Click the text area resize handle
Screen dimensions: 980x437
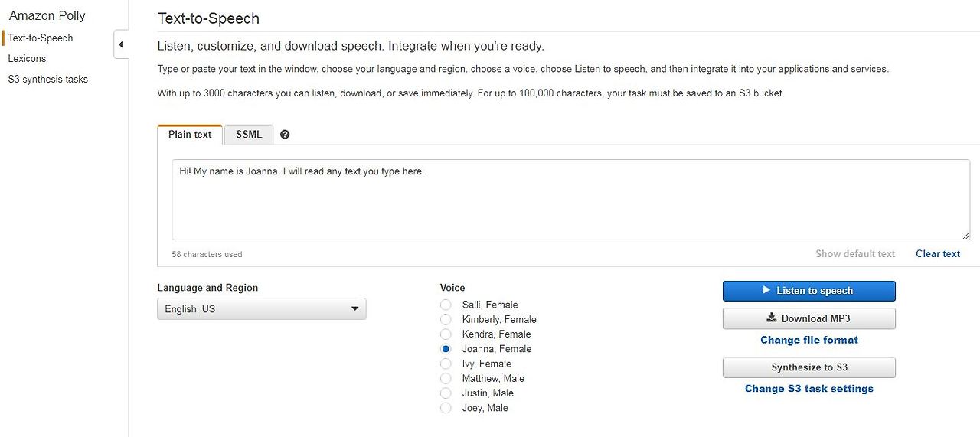click(x=965, y=236)
